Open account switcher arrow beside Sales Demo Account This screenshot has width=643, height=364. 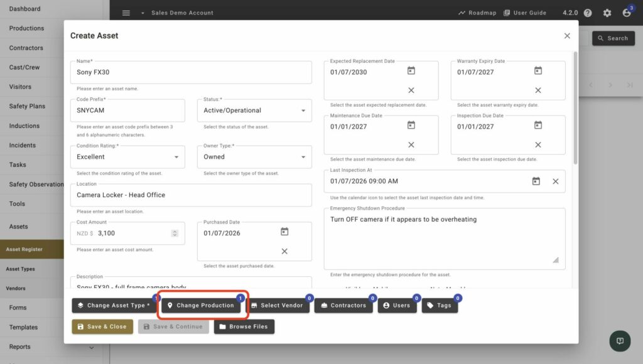point(143,13)
